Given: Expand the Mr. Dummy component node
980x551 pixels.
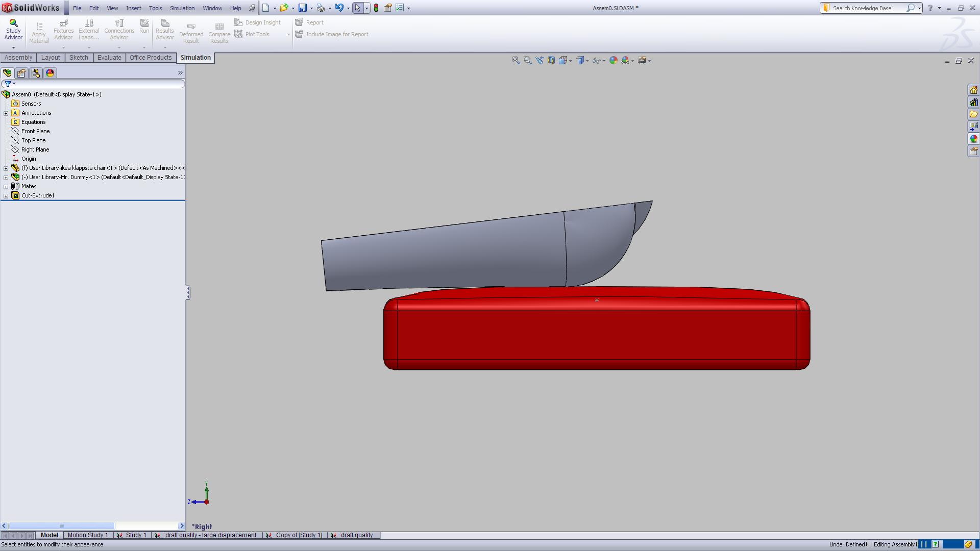Looking at the screenshot, I should [6, 177].
